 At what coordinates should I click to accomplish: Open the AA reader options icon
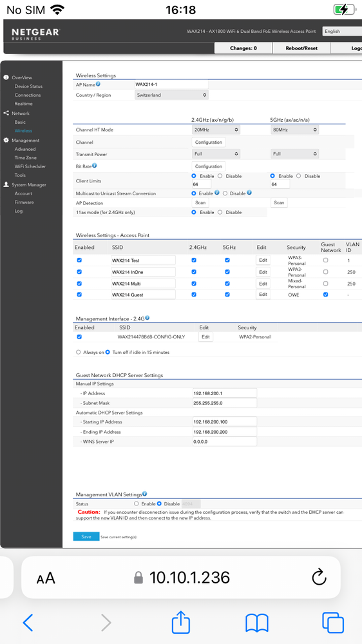coord(46,578)
